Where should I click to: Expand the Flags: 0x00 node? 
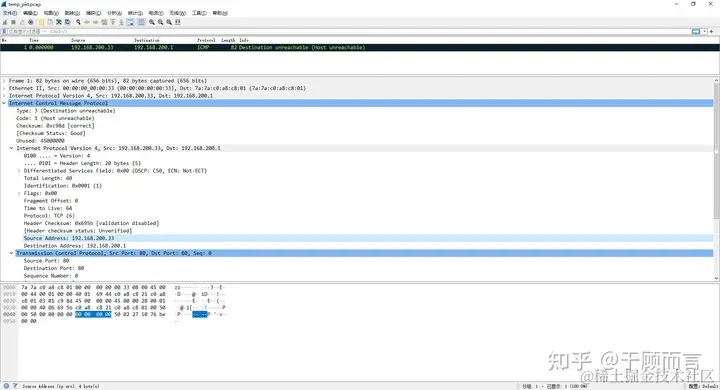[19, 193]
